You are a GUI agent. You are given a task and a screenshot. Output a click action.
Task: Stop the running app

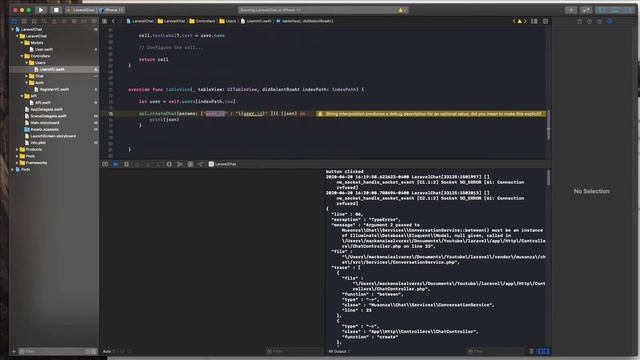(x=56, y=10)
